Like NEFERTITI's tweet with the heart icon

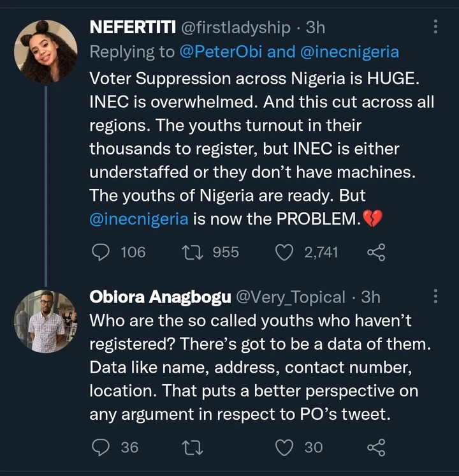click(284, 253)
